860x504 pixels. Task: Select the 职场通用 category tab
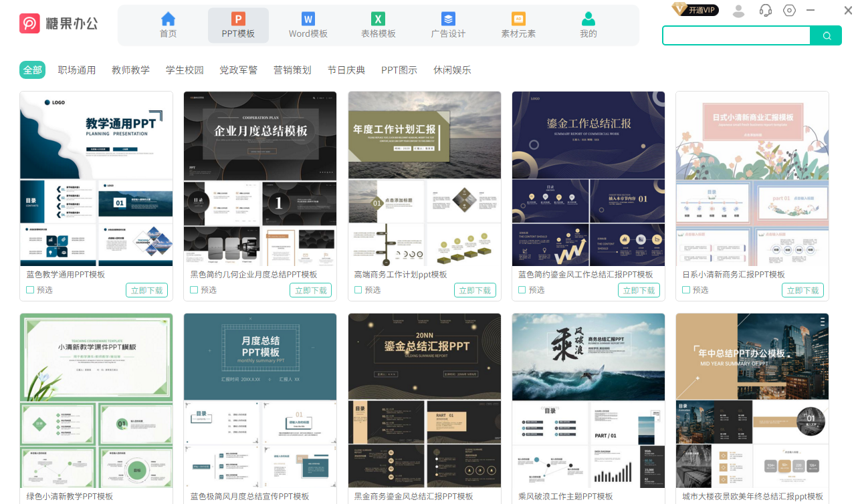76,70
